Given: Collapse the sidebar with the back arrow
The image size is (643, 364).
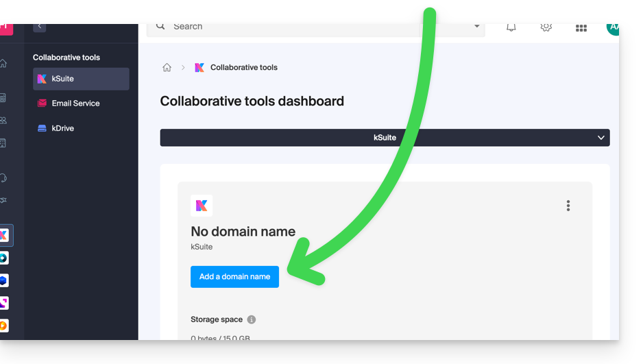Looking at the screenshot, I should (x=40, y=27).
